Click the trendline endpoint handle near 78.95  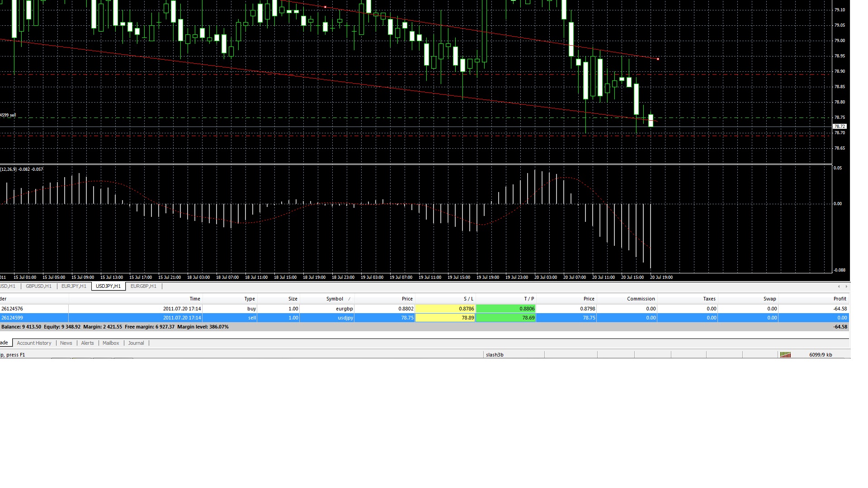tap(658, 59)
